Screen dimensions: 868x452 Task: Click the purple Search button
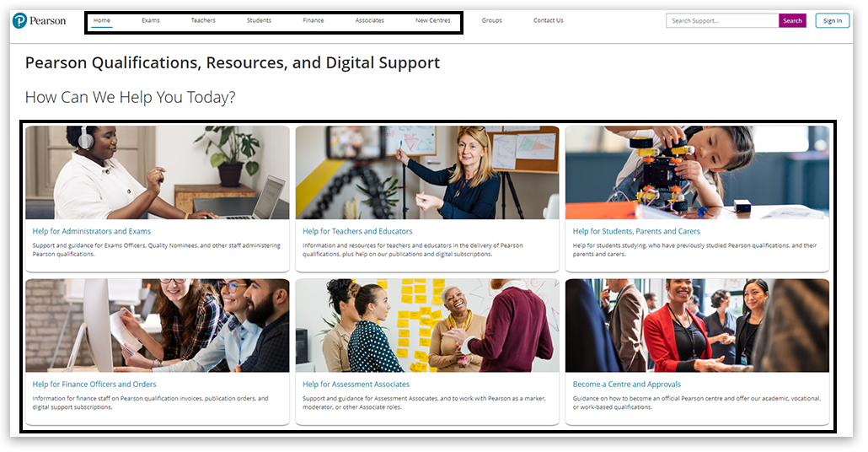pyautogui.click(x=792, y=21)
